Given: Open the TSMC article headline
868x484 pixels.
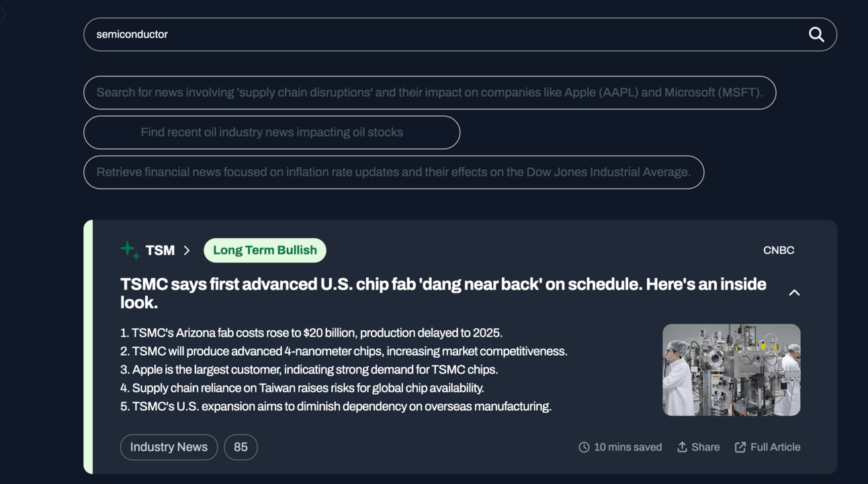Looking at the screenshot, I should pyautogui.click(x=443, y=293).
